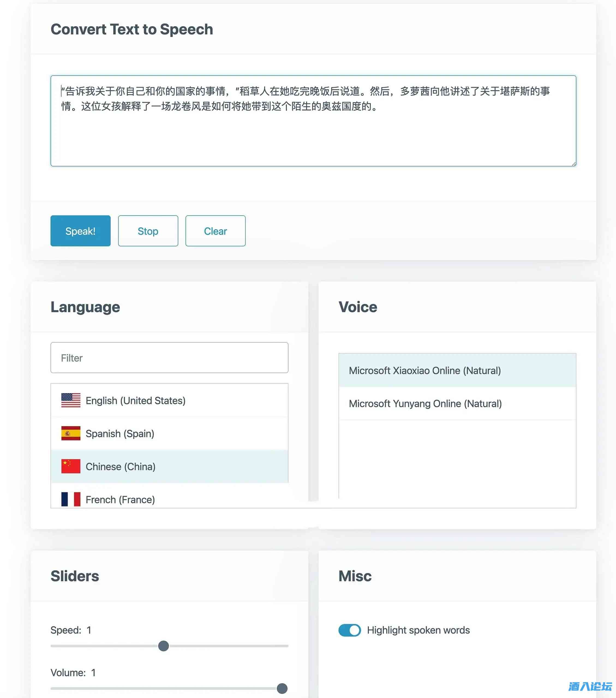This screenshot has height=698, width=616.
Task: Choose Spanish (Spain) language
Action: 120,434
